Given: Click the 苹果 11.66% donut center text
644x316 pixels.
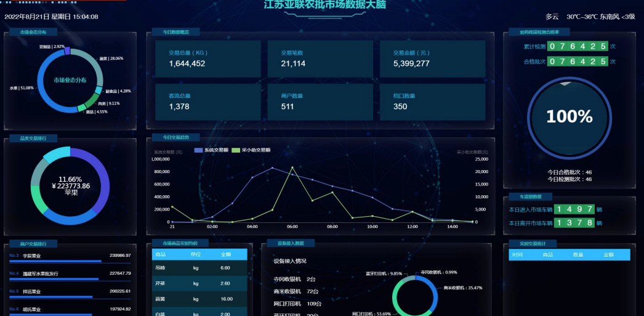Looking at the screenshot, I should pyautogui.click(x=71, y=186).
